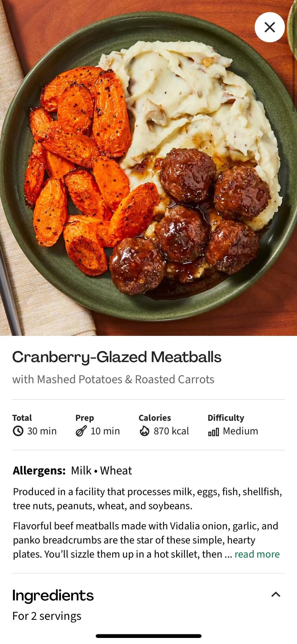Tap the 870 kcal calories value
This screenshot has height=644, width=297.
point(171,431)
